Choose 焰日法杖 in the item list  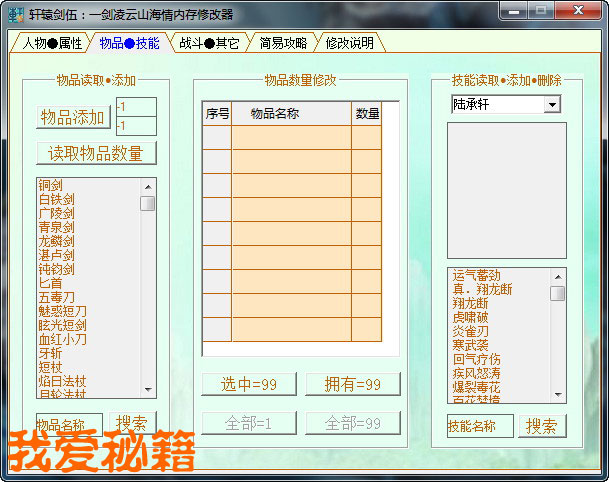62,381
